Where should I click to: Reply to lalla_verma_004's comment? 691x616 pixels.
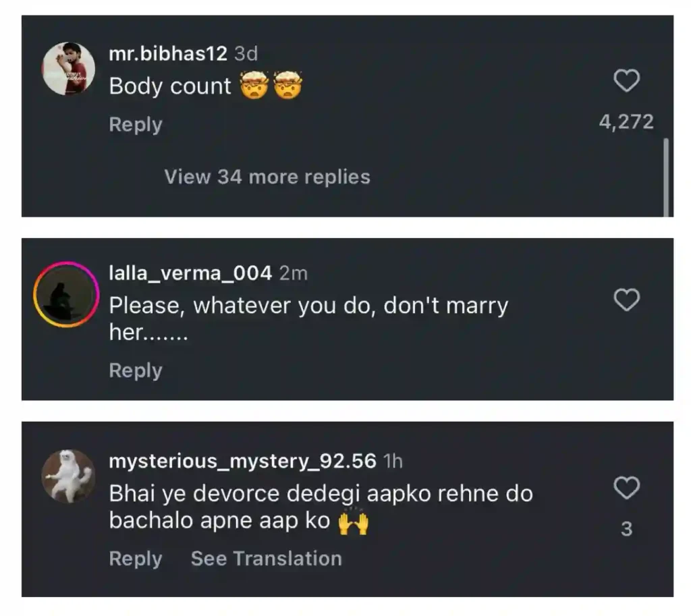136,370
